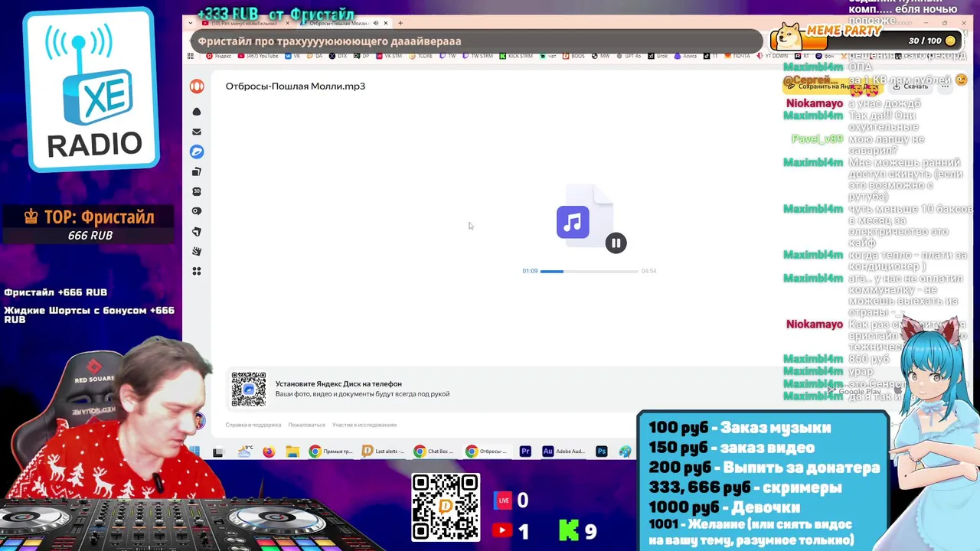Open Yandex Mail envelope icon in sidebar
Image resolution: width=980 pixels, height=551 pixels.
click(x=197, y=132)
